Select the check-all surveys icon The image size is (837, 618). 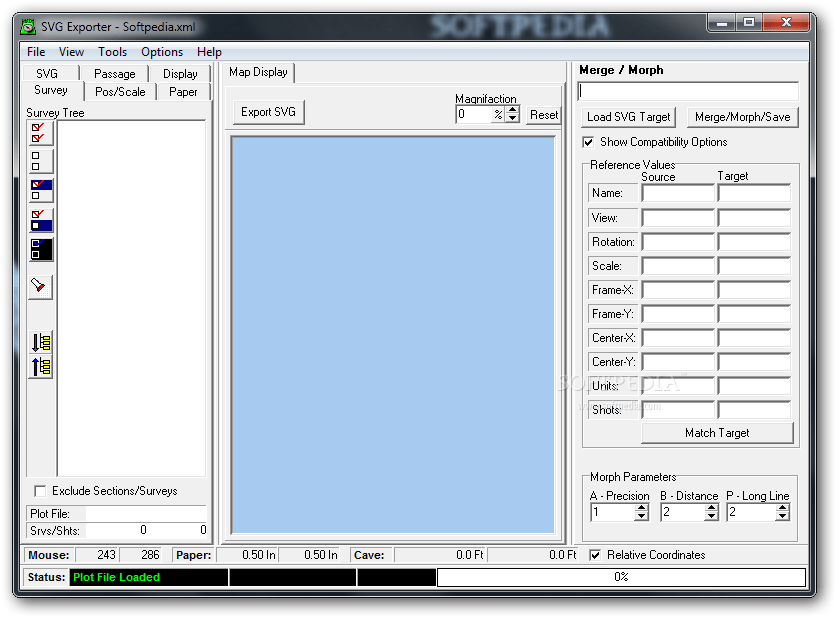(38, 133)
